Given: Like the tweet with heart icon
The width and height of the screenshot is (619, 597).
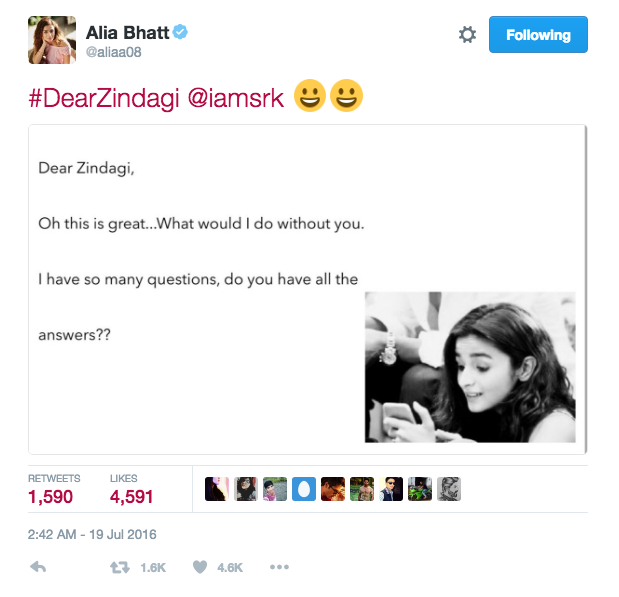Looking at the screenshot, I should (200, 567).
